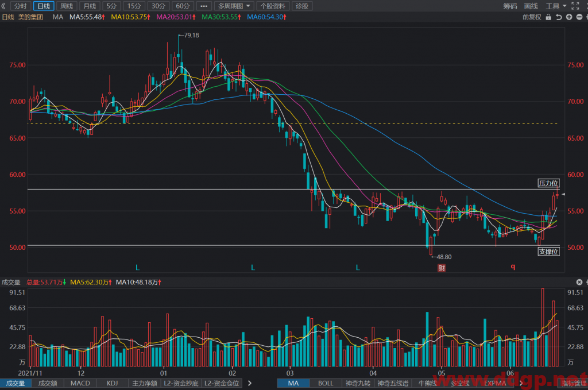This screenshot has width=588, height=390.
Task: Select the BOLL overlay tab
Action: tap(326, 383)
